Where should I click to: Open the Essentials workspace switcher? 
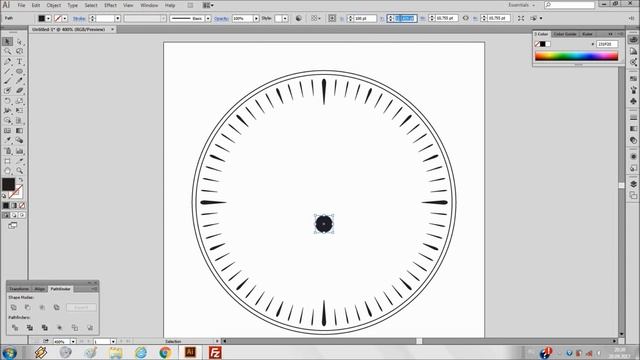(522, 5)
